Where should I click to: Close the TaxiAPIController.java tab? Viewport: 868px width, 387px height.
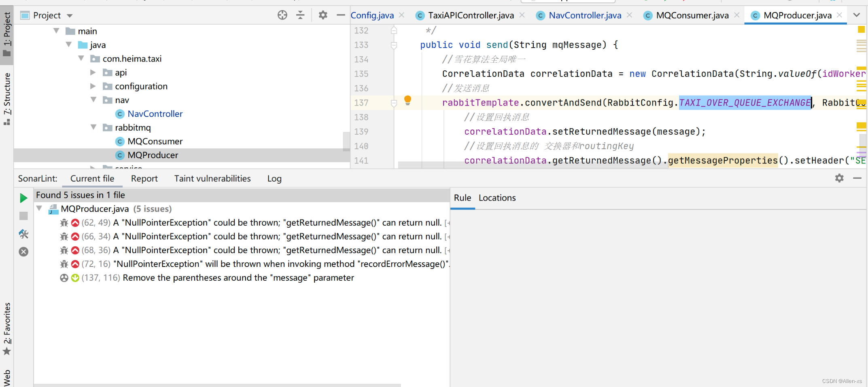pyautogui.click(x=522, y=15)
